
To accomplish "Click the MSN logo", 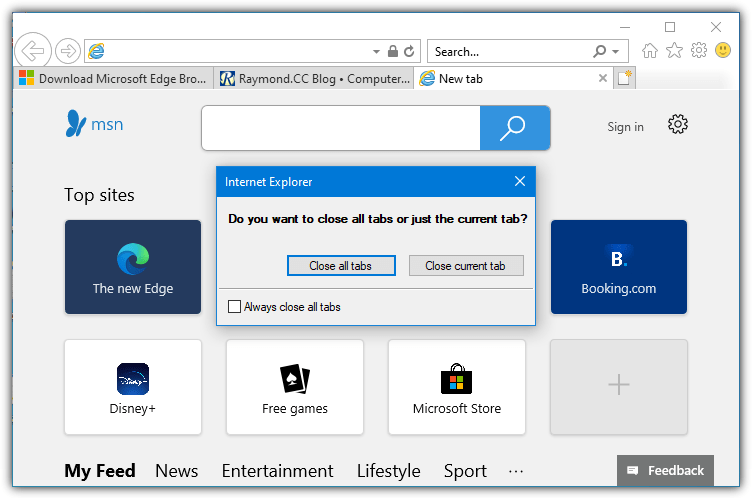I will (94, 124).
